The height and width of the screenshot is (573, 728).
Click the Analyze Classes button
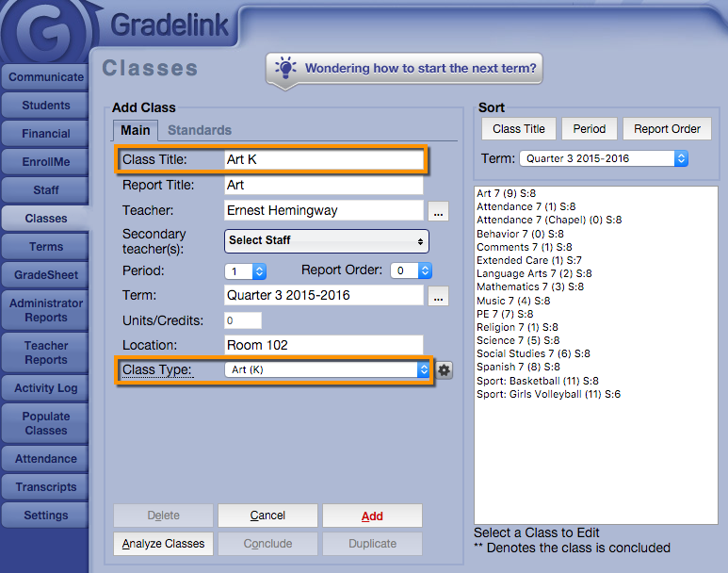pos(164,544)
